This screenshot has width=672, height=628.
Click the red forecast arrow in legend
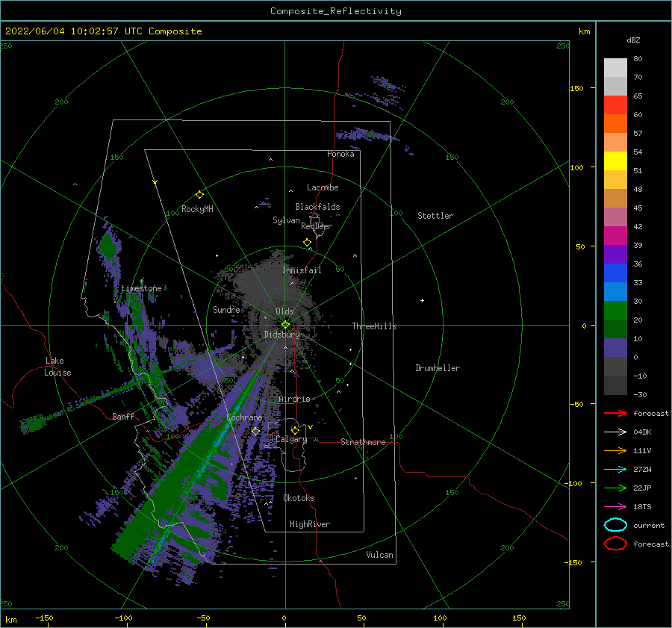coord(615,413)
